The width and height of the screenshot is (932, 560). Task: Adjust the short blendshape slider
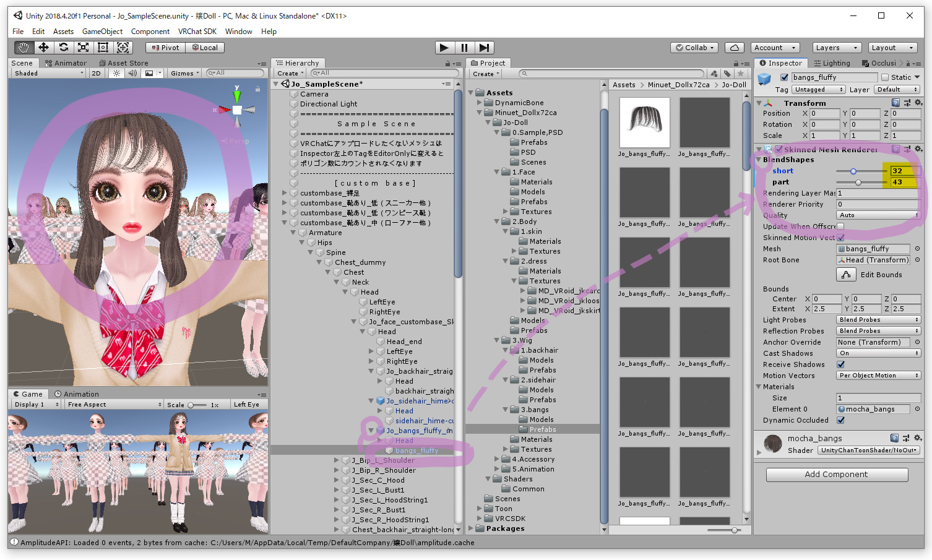pyautogui.click(x=861, y=171)
